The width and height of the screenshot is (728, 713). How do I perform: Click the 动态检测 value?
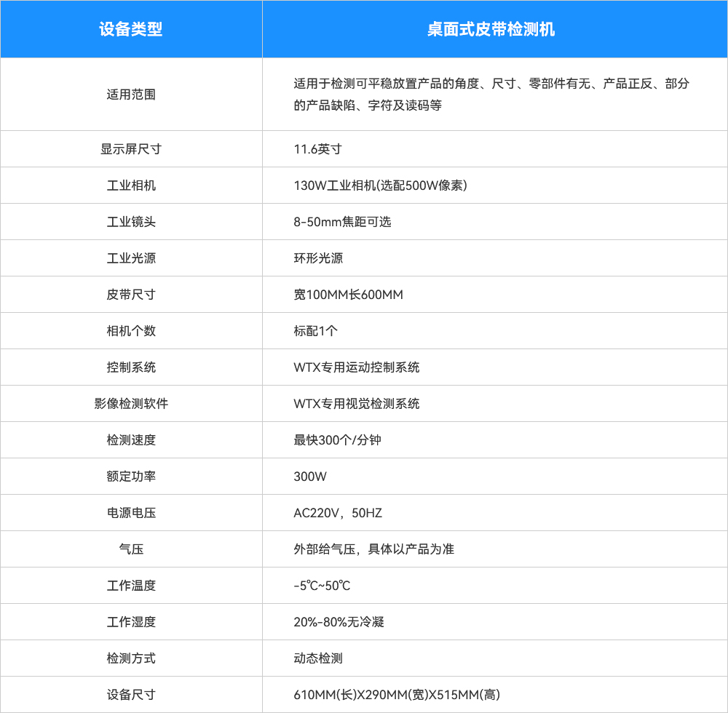click(318, 658)
